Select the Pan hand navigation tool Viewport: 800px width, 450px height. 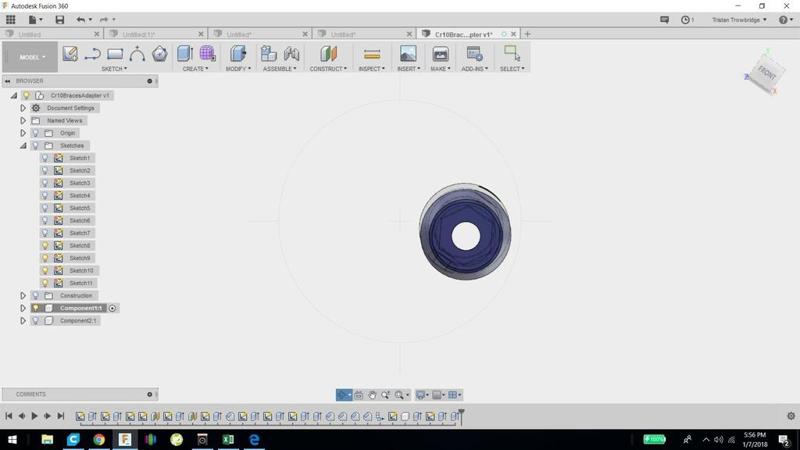coord(372,395)
